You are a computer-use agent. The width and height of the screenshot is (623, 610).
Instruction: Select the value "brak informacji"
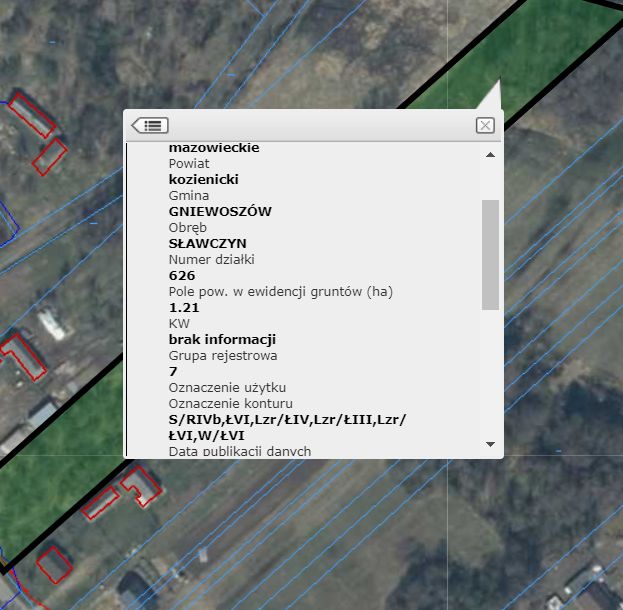[x=222, y=339]
